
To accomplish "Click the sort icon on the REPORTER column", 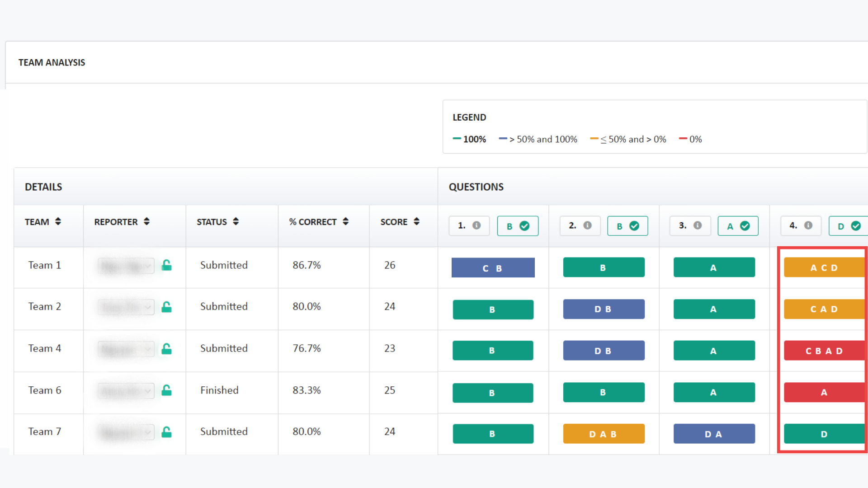I will [146, 221].
